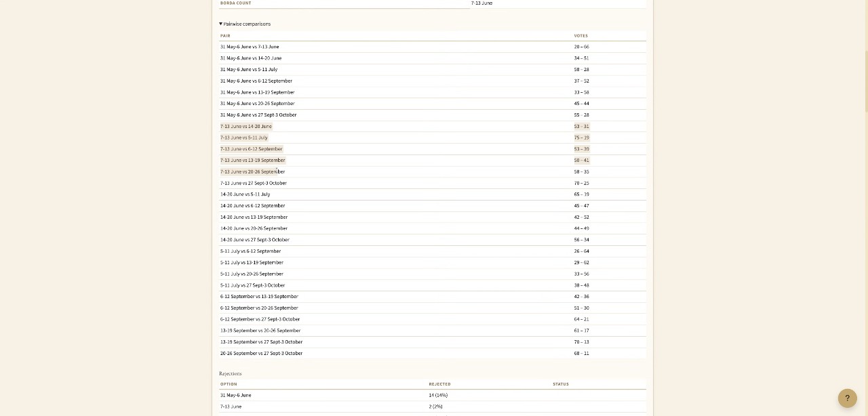This screenshot has height=416, width=868.
Task: Click the 75 – 19 votes value
Action: [x=581, y=138]
